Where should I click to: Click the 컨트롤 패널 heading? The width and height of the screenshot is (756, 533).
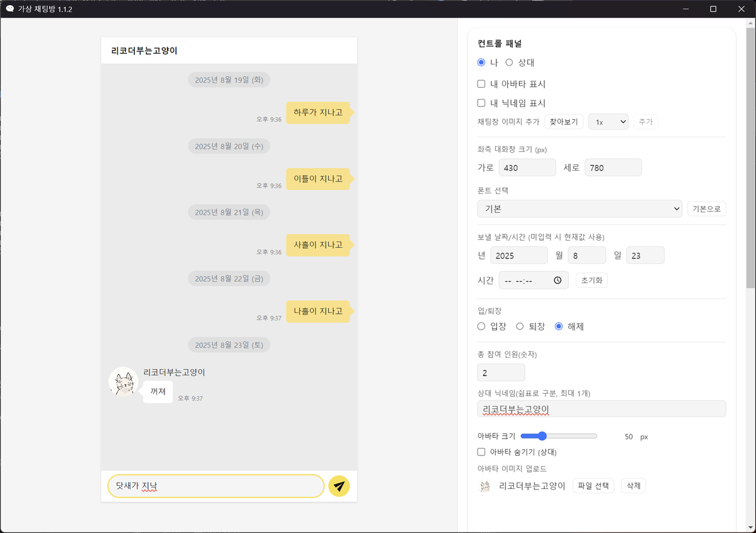(500, 44)
